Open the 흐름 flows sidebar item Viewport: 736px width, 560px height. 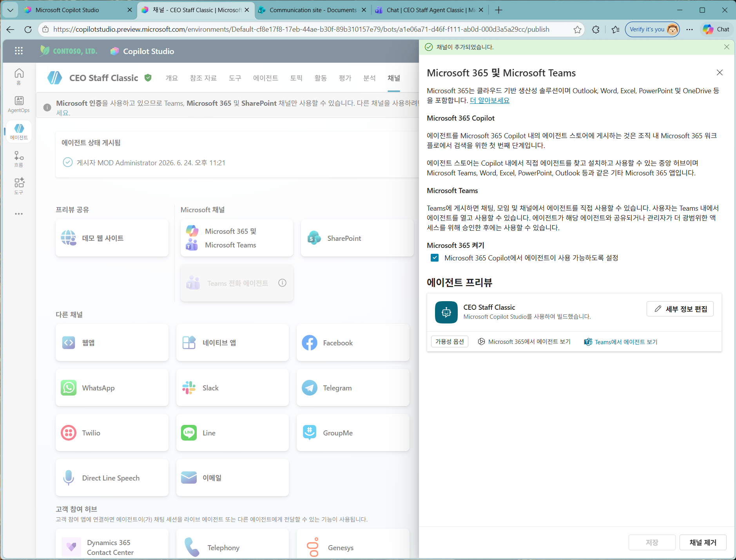click(x=19, y=159)
